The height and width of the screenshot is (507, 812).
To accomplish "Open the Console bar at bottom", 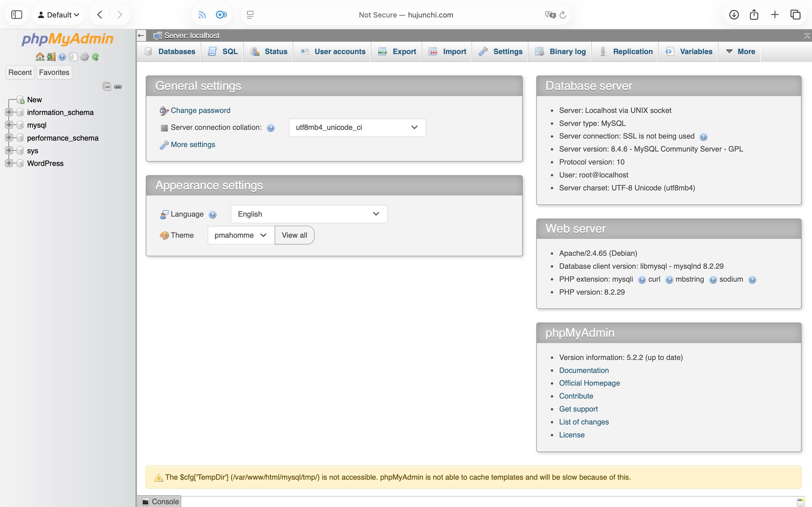I will (161, 501).
